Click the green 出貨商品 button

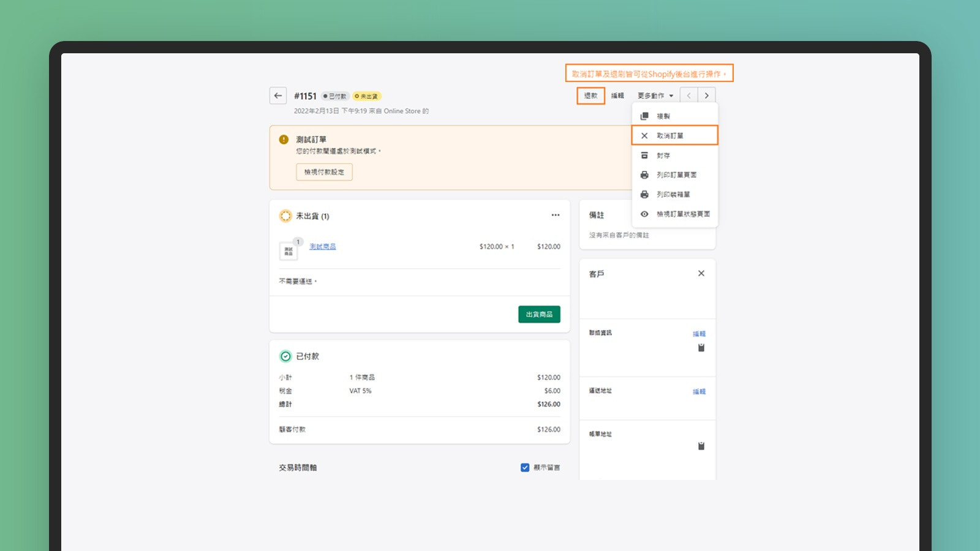tap(539, 314)
